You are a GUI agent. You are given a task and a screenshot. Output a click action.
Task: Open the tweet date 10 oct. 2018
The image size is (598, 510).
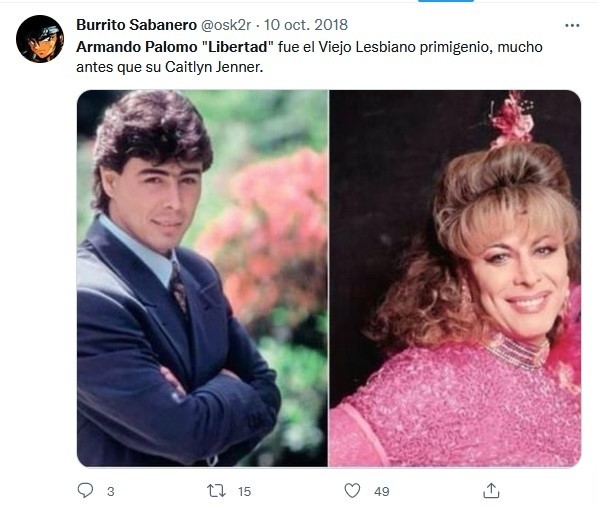tap(306, 25)
